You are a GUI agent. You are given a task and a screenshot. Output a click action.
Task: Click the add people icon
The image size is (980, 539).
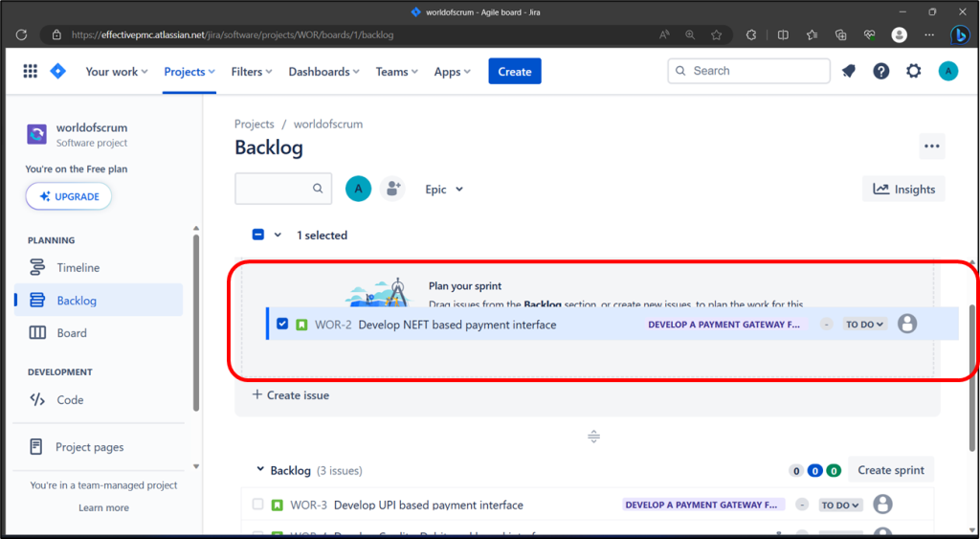[x=392, y=189]
